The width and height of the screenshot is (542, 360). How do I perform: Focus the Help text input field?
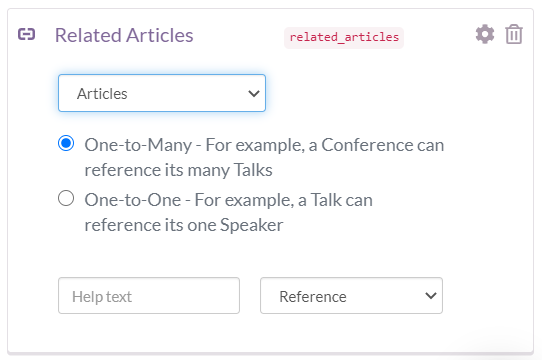pyautogui.click(x=149, y=296)
